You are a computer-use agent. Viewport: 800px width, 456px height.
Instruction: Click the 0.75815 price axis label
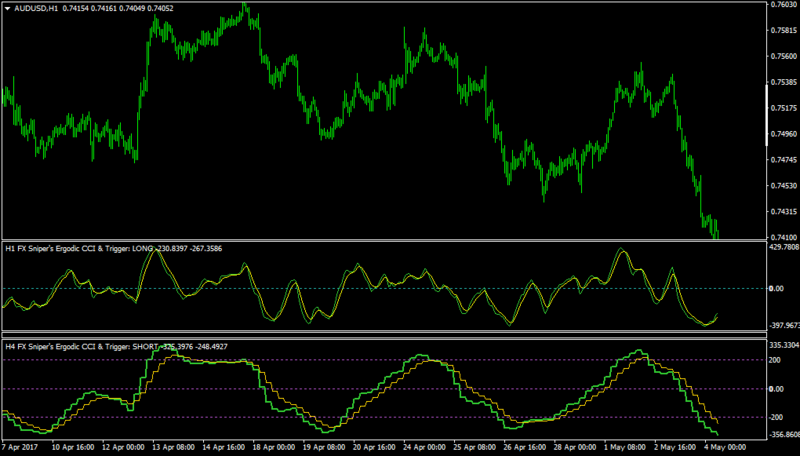click(x=783, y=30)
